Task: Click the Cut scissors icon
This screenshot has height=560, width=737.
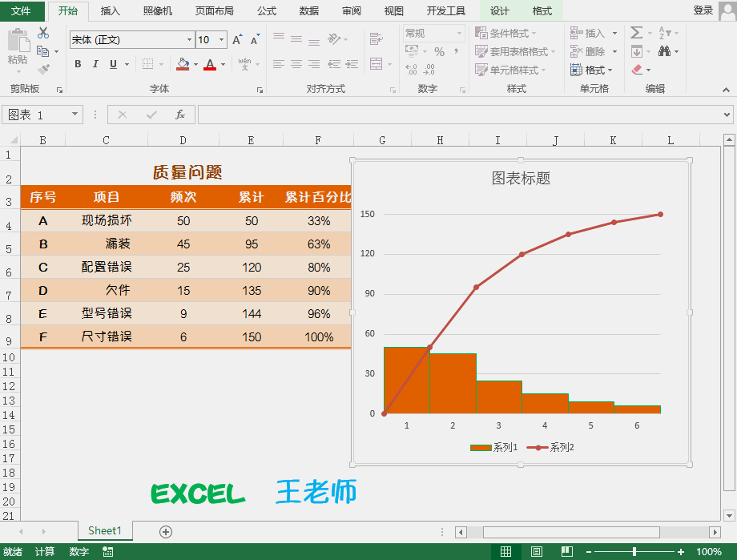Action: [43, 33]
